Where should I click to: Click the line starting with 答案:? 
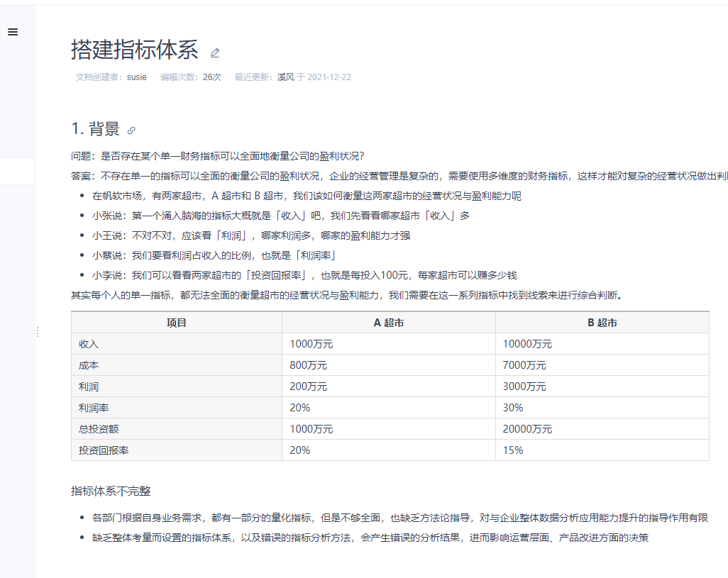click(x=399, y=177)
